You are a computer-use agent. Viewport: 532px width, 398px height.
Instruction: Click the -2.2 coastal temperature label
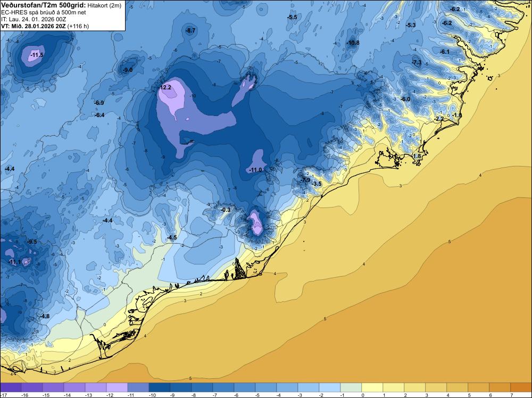[439, 119]
